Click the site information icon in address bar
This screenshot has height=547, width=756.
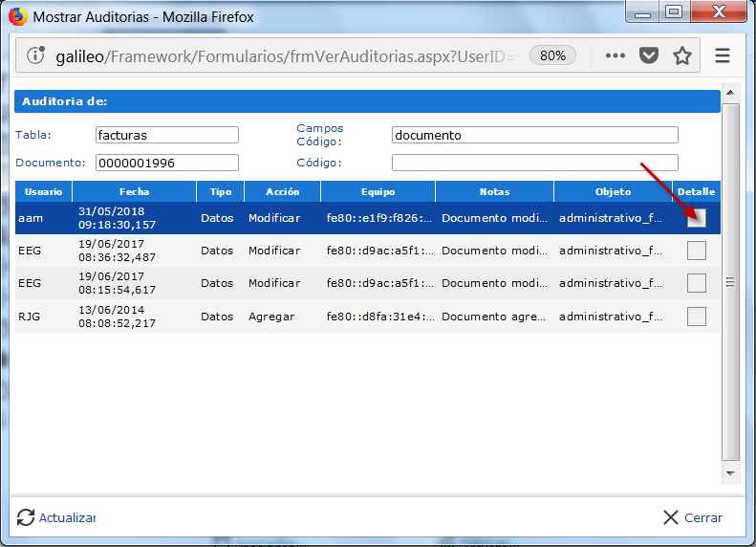point(35,56)
